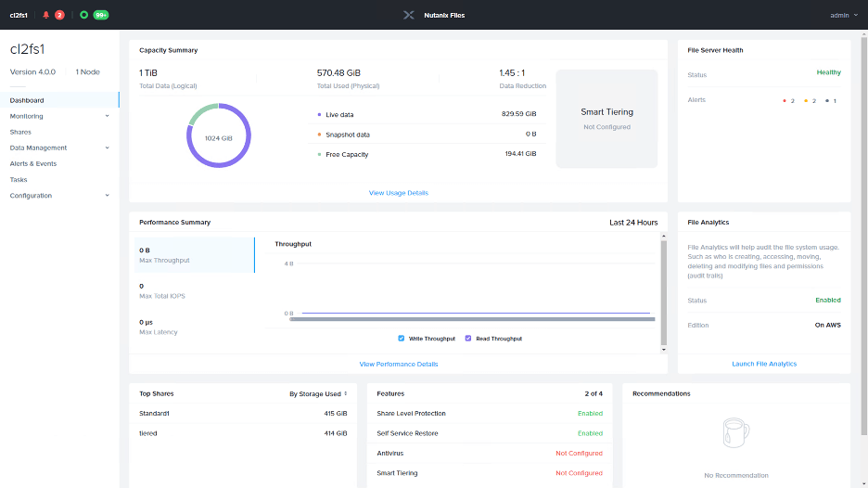868x488 pixels.
Task: Toggle the Read Throughput checkbox
Action: click(468, 339)
